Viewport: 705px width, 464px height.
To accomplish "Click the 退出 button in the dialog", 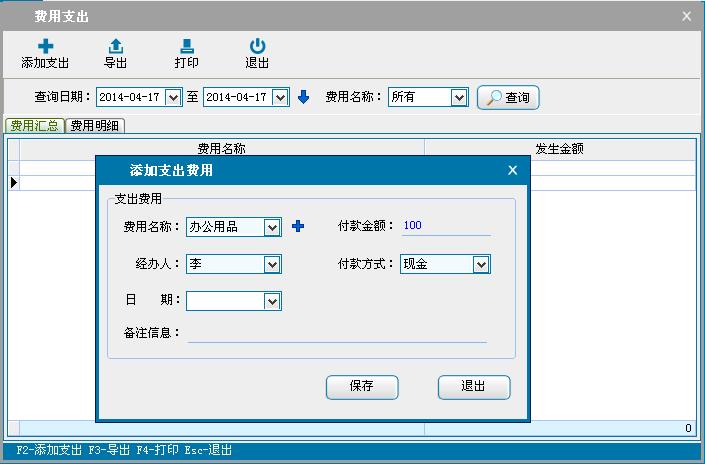I will point(474,387).
